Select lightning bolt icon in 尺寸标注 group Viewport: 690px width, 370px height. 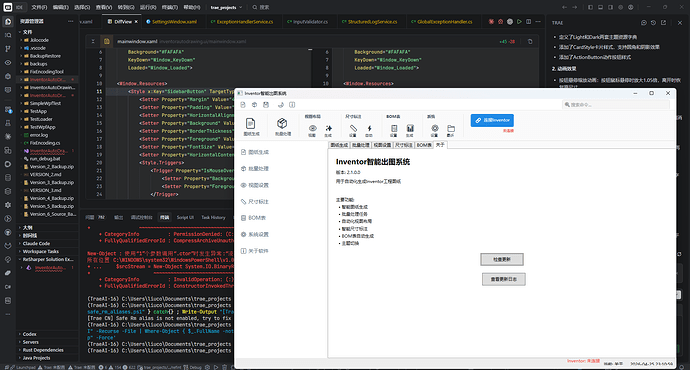369,128
